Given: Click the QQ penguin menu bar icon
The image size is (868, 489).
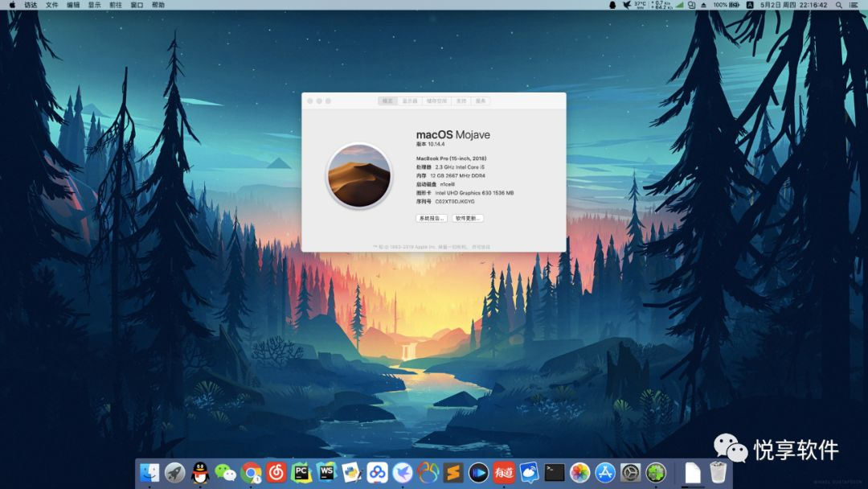Looking at the screenshot, I should point(612,5).
